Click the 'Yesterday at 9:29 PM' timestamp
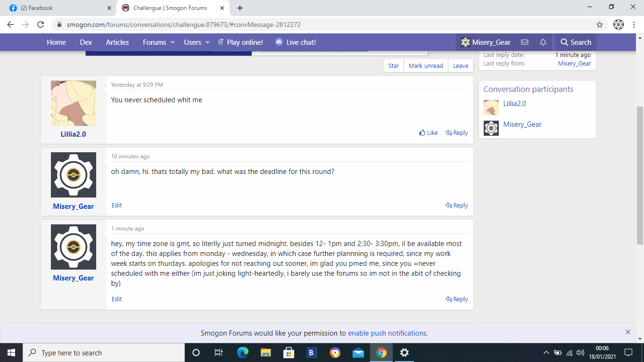This screenshot has height=362, width=644. point(137,85)
